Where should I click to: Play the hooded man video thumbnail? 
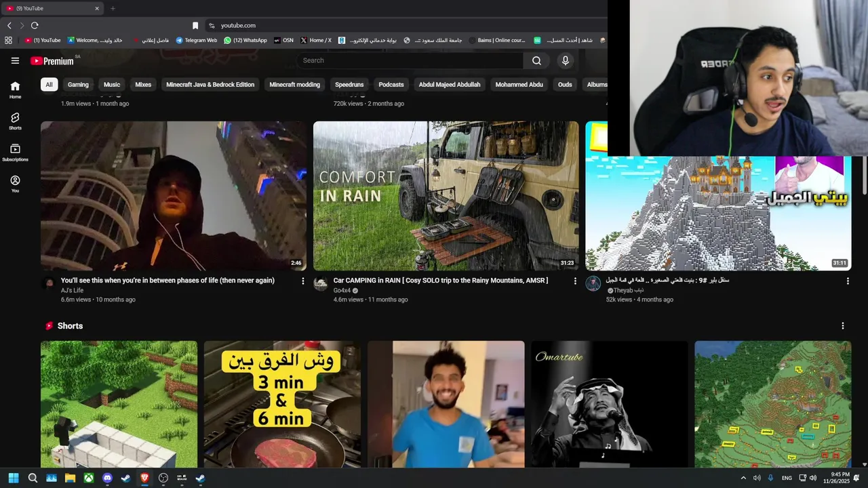(x=174, y=196)
